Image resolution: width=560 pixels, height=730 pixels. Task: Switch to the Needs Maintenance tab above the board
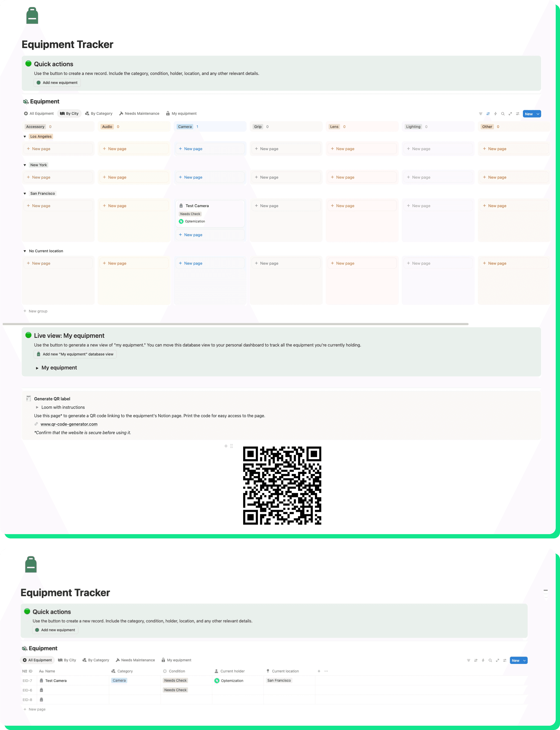[x=139, y=114]
